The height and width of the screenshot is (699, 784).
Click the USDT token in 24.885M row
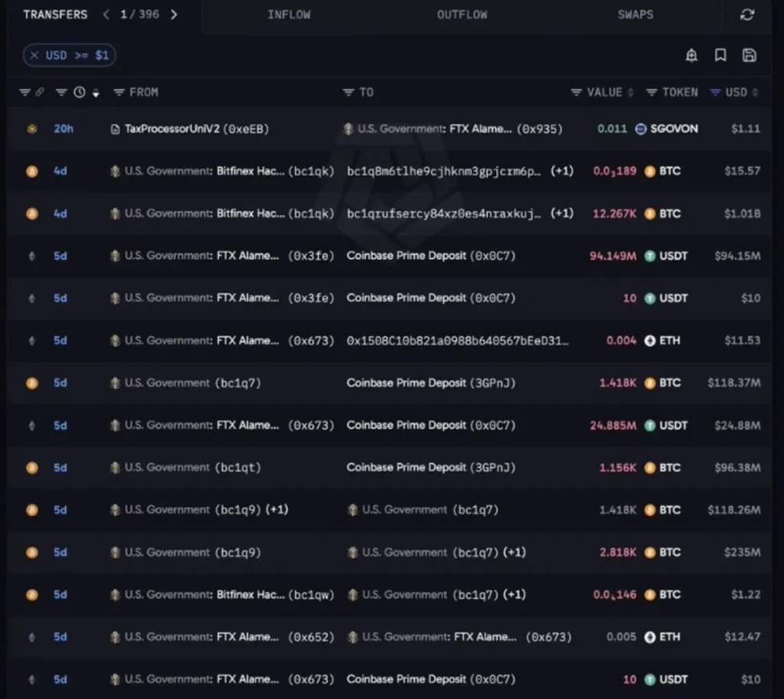(673, 426)
